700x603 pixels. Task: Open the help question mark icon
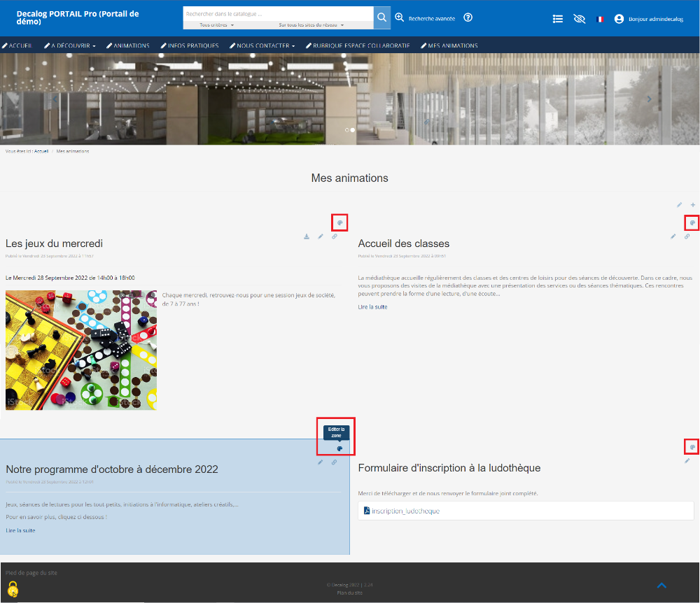pyautogui.click(x=468, y=17)
